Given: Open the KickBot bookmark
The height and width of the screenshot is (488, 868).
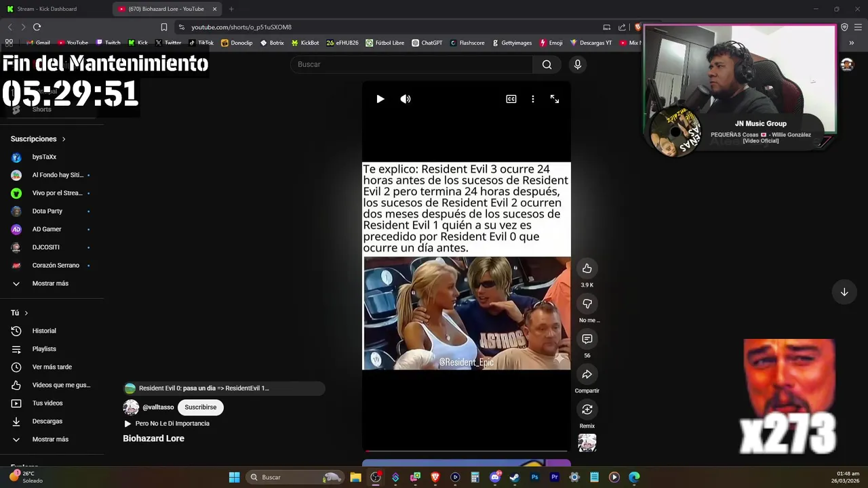Looking at the screenshot, I should [305, 43].
